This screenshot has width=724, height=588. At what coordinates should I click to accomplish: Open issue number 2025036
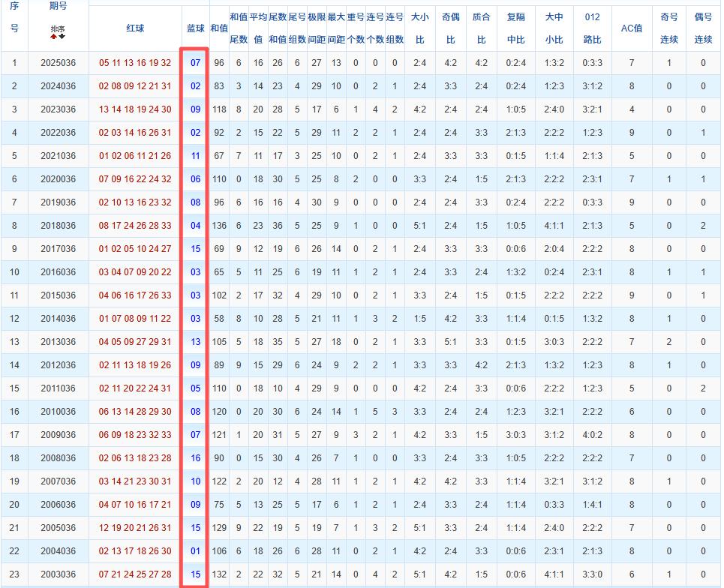(58, 63)
